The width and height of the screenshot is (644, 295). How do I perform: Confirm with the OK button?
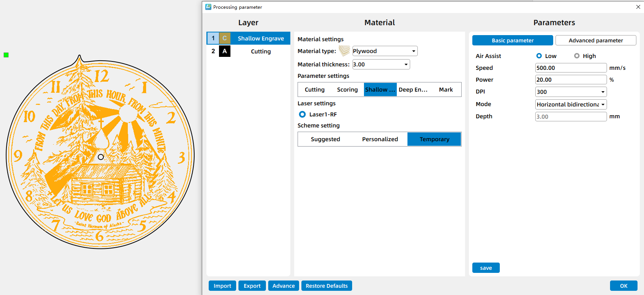[623, 286]
